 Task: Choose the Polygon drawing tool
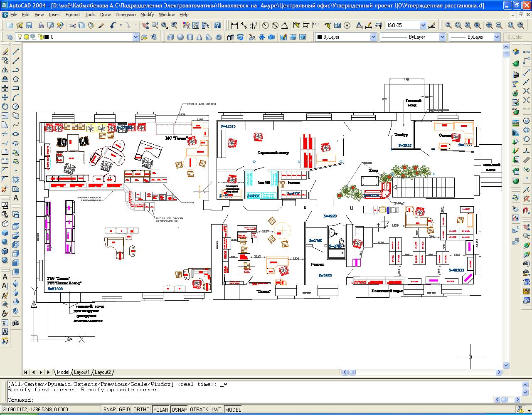[16, 79]
